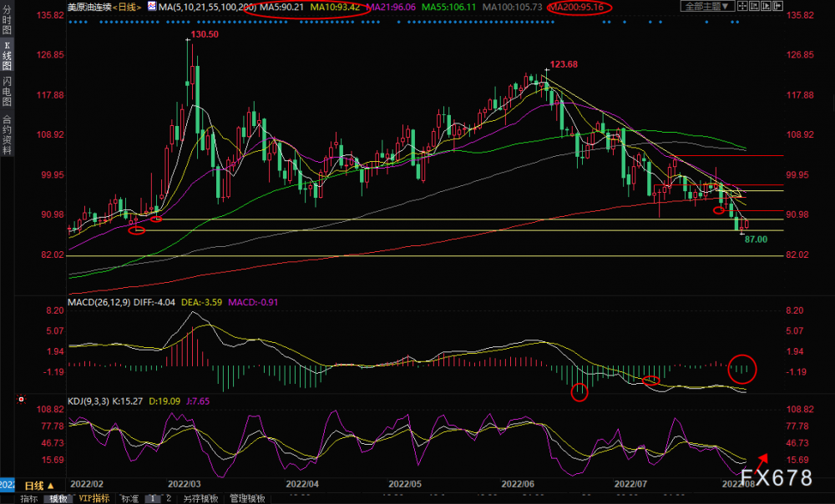
Task: Switch to 闪电图 view tab
Action: coord(7,92)
